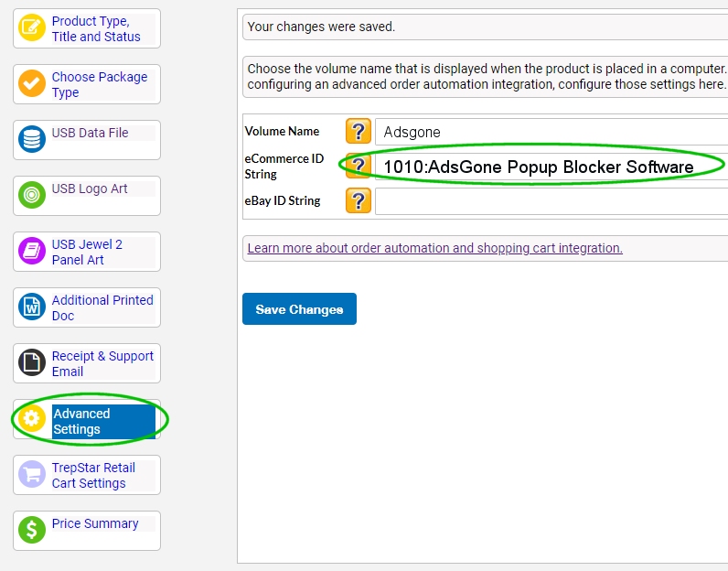This screenshot has height=571, width=728.
Task: Click the yellow gear Advanced Settings icon
Action: (32, 418)
